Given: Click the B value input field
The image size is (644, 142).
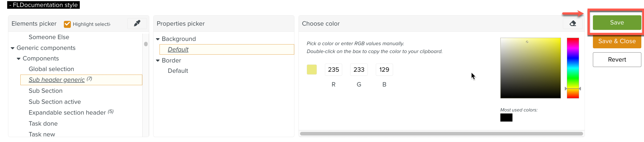Looking at the screenshot, I should (x=384, y=70).
